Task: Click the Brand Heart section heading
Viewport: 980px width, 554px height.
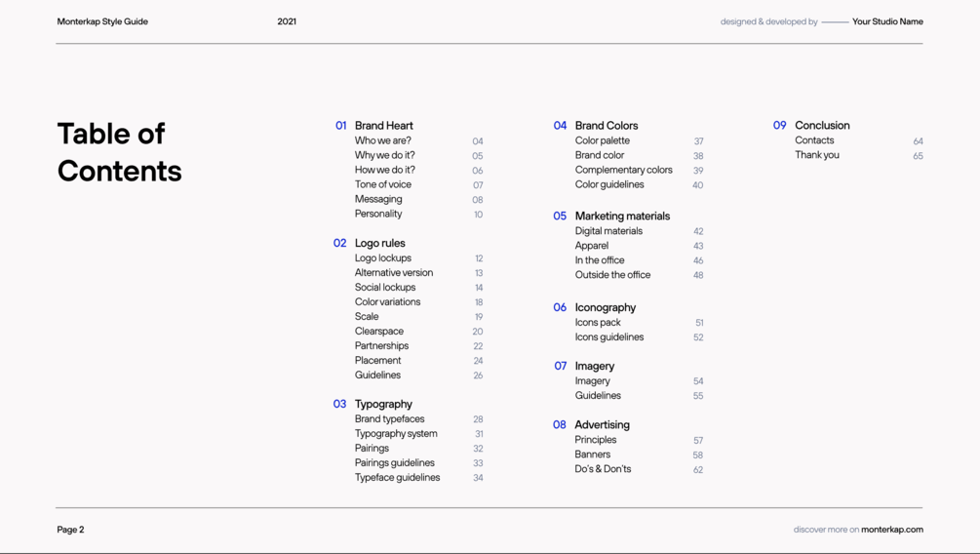Action: [x=383, y=126]
